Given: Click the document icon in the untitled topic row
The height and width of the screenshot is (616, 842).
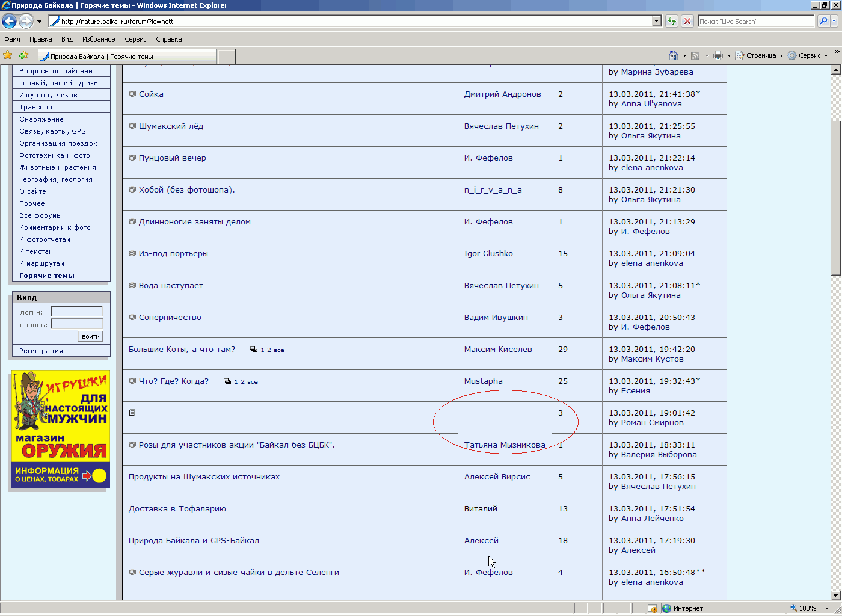Looking at the screenshot, I should 132,413.
